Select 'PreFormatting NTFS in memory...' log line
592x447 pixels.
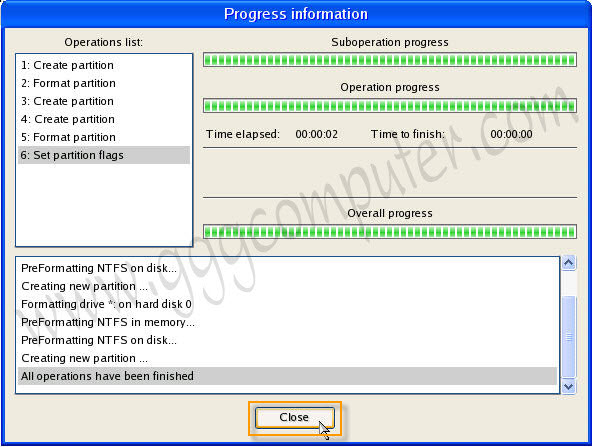click(287, 322)
